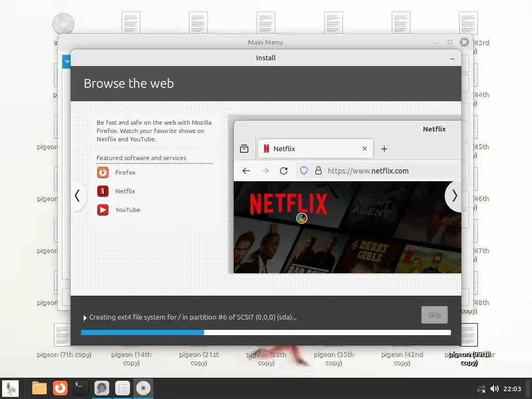
Task: Click the 22:03 clock
Action: point(512,389)
